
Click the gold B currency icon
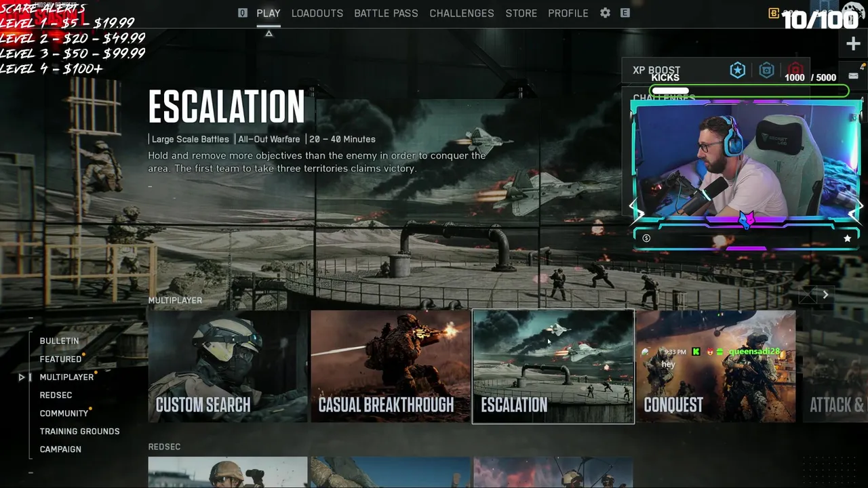[x=774, y=14]
